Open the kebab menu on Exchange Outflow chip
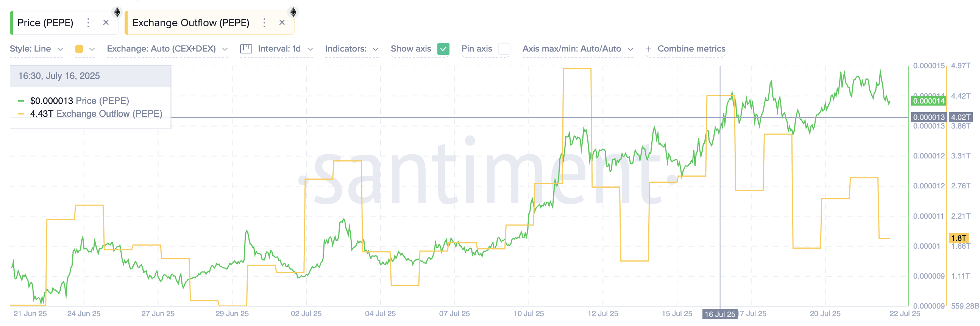980x326 pixels. pyautogui.click(x=264, y=23)
